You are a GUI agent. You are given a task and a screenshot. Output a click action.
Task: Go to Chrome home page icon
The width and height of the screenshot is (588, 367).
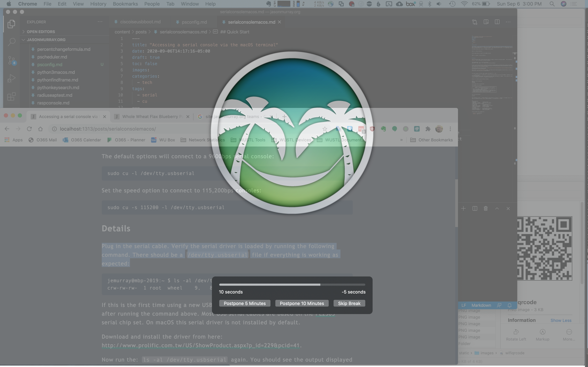tap(40, 129)
